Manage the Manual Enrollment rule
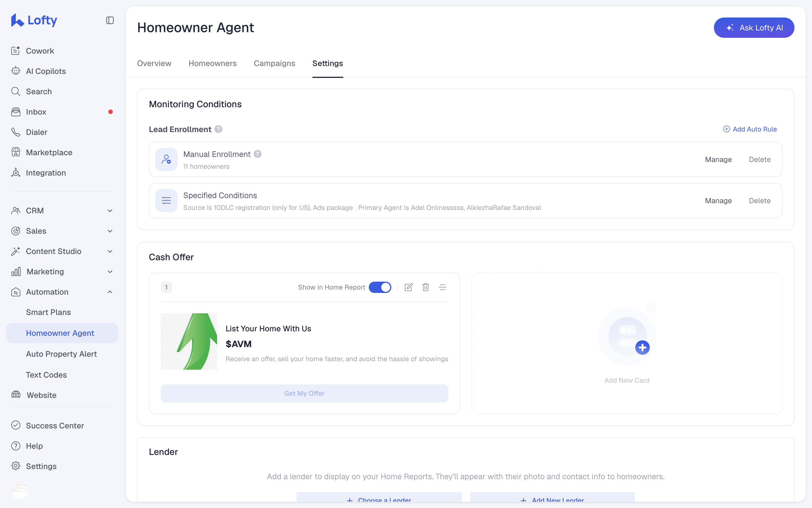 [x=718, y=159]
